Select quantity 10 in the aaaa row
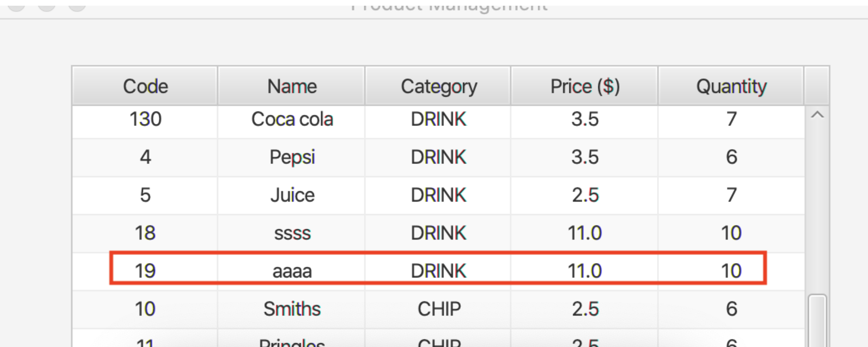The width and height of the screenshot is (868, 347). [x=731, y=271]
